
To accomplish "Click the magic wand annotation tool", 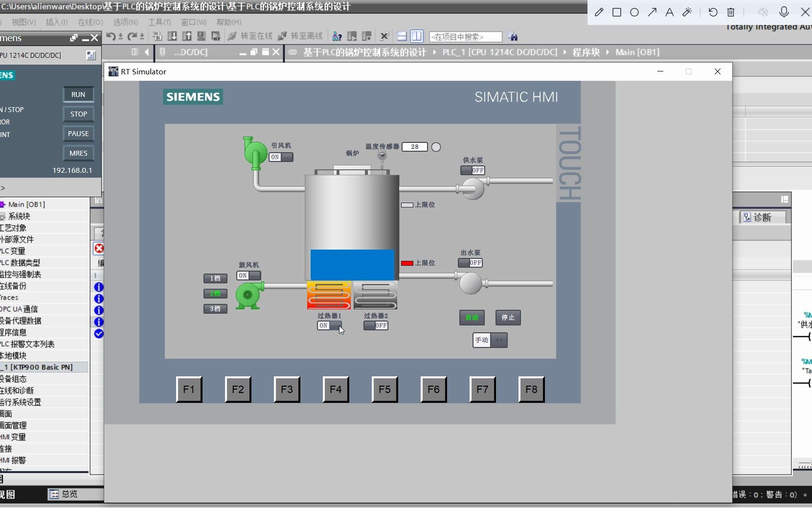I will (x=687, y=12).
